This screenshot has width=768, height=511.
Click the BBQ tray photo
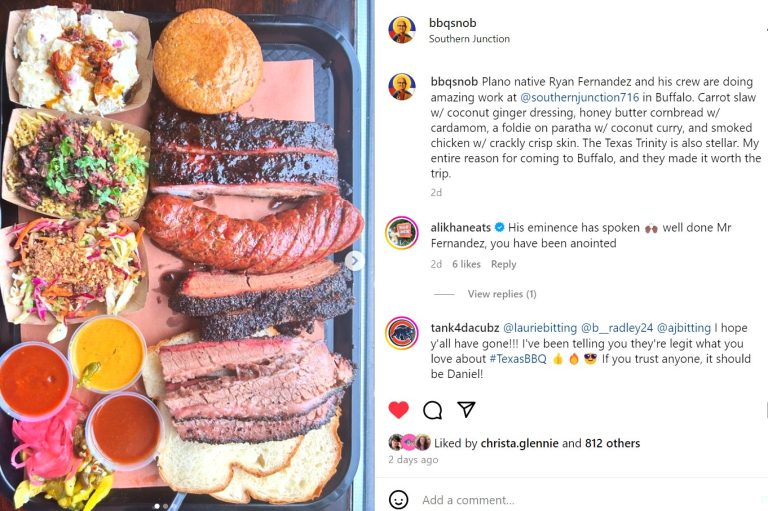[x=181, y=255]
